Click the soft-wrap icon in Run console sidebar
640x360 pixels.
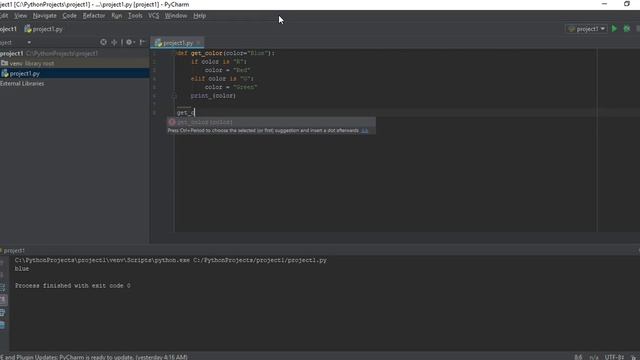click(3, 287)
